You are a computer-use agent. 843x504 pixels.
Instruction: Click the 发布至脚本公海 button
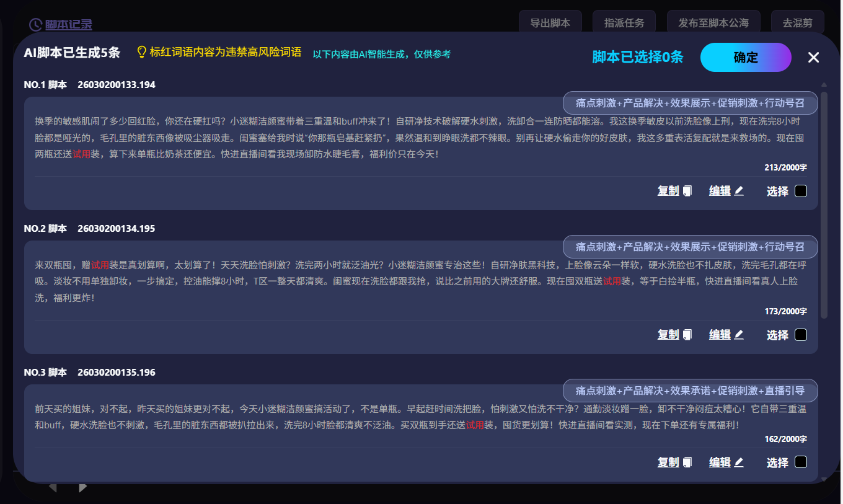(713, 20)
